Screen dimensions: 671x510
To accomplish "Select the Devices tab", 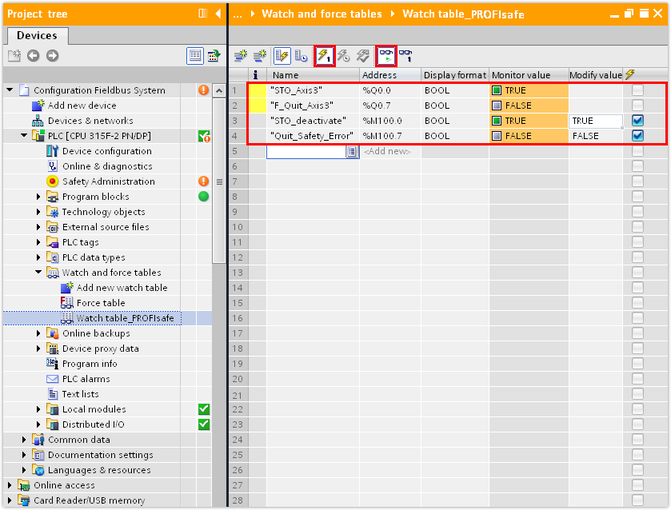I will (37, 35).
